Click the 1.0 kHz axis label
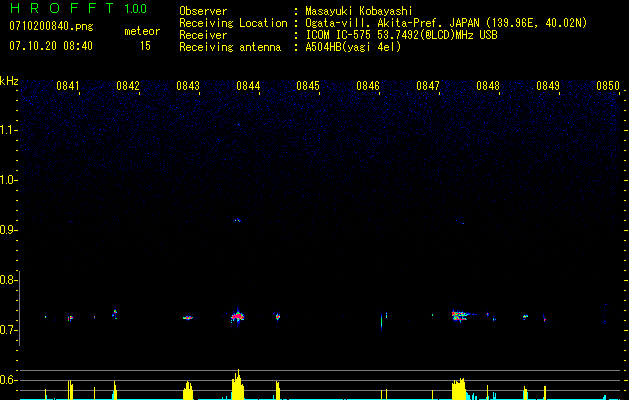The image size is (629, 400). coord(8,180)
